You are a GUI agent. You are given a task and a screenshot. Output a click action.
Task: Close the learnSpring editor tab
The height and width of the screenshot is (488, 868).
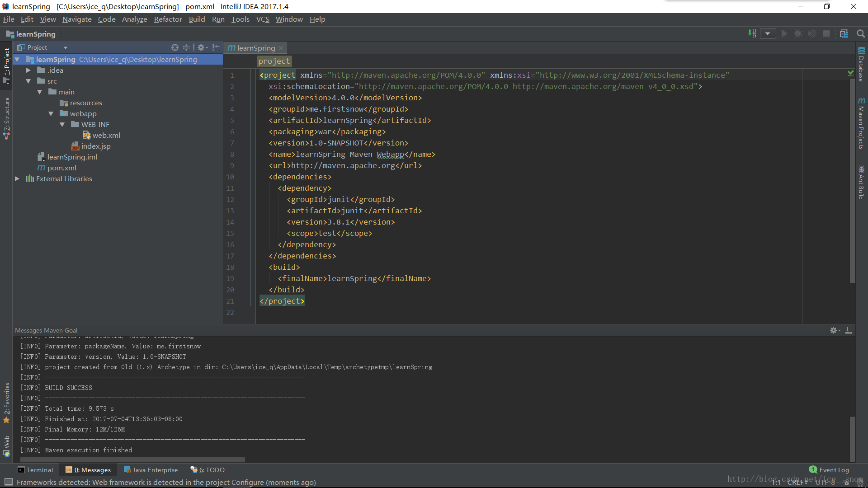tap(281, 48)
